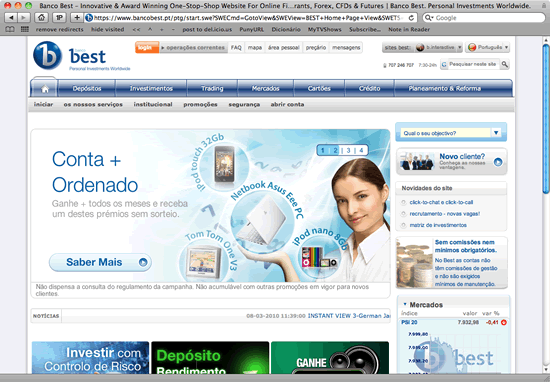The width and height of the screenshot is (550, 382).
Task: Click the Banco Best logo
Action: click(81, 56)
